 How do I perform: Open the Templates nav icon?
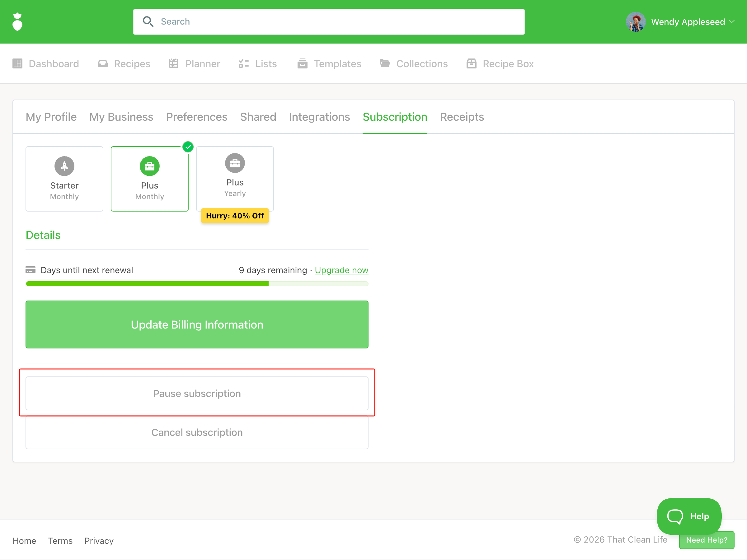click(302, 63)
